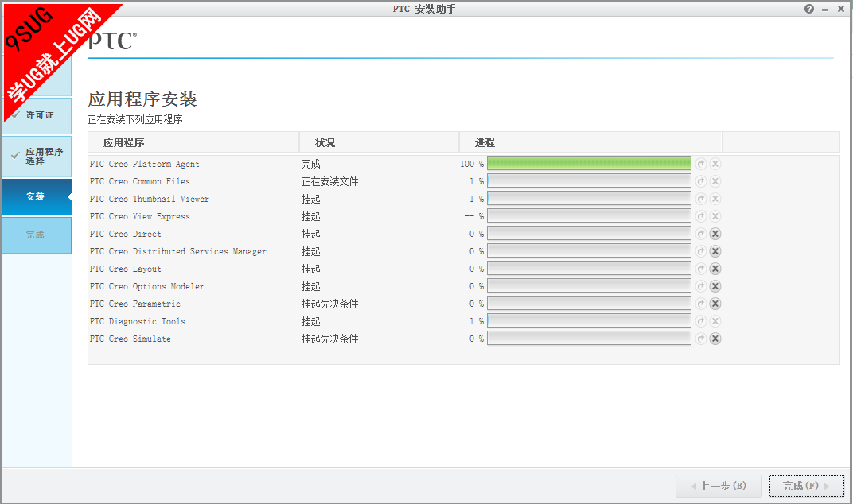Viewport: 853px width, 504px height.
Task: Click the 100 % progress value
Action: (472, 164)
